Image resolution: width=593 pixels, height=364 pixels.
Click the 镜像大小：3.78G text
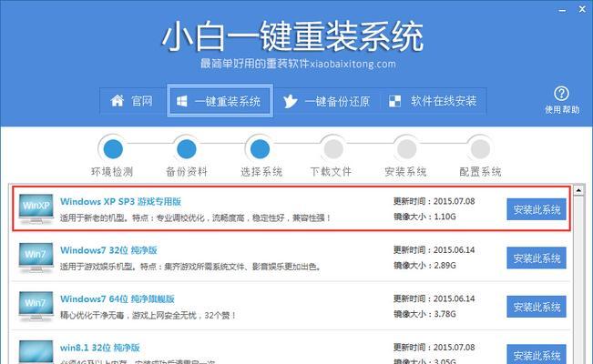(424, 314)
